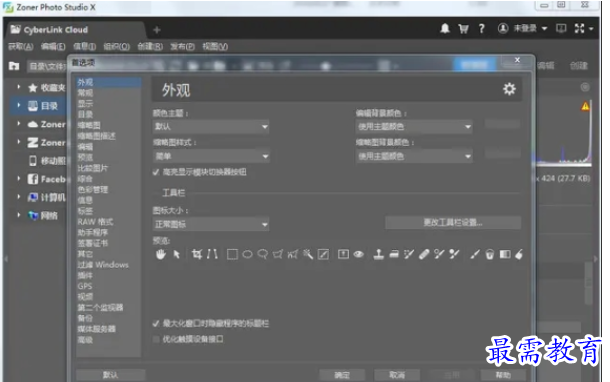Select 显示 in preferences list

[x=85, y=103]
